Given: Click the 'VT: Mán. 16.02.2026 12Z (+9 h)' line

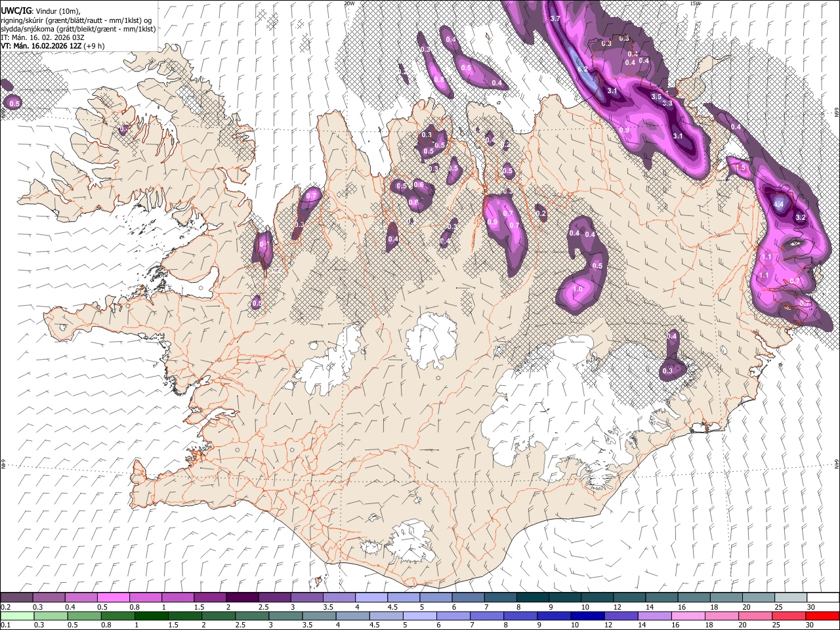Looking at the screenshot, I should coord(52,46).
